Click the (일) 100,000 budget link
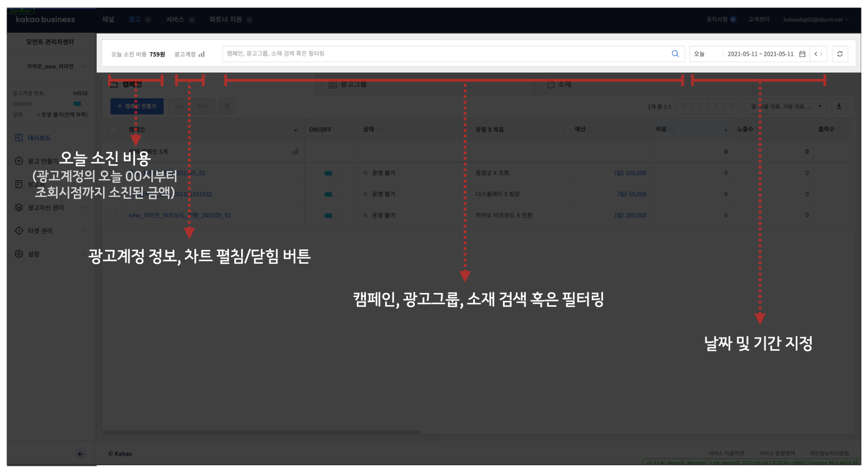The image size is (868, 471). click(x=631, y=173)
